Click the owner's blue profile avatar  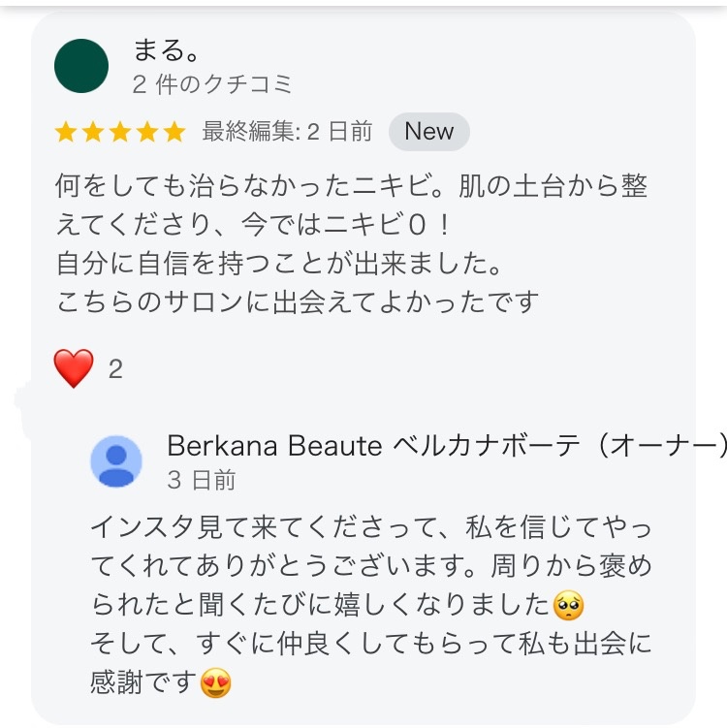click(116, 460)
